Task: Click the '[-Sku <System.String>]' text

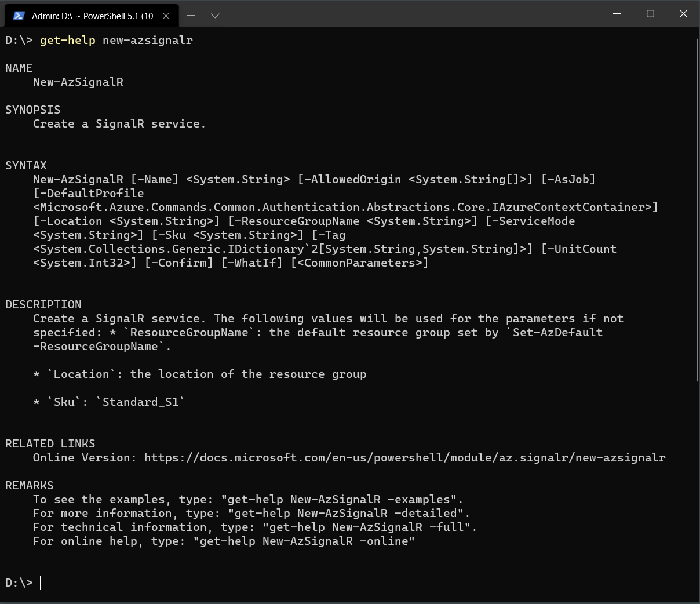Action: pos(228,235)
